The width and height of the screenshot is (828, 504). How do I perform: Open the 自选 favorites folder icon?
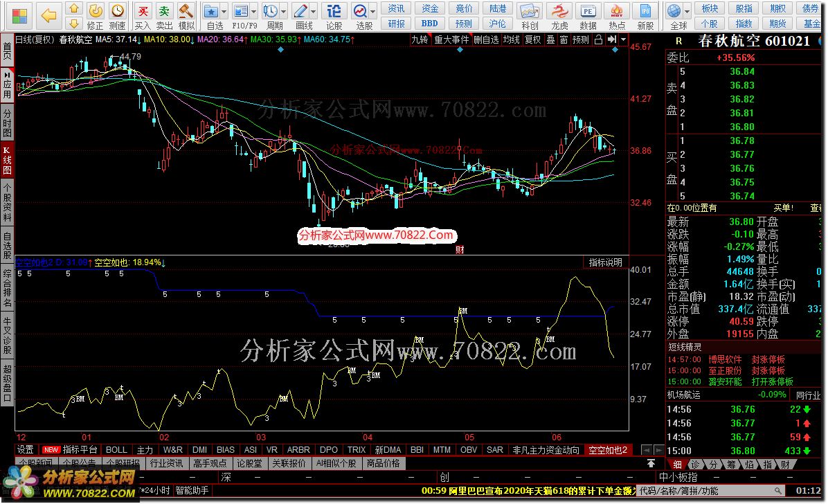coord(211,16)
